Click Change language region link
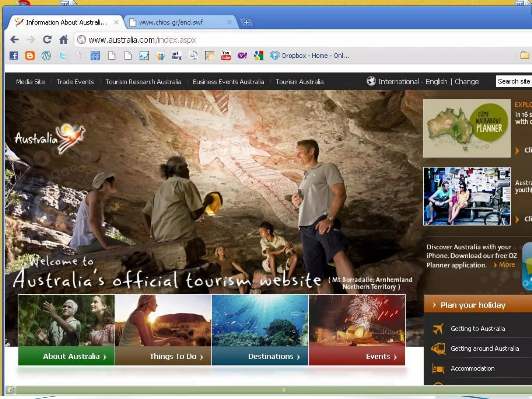 pyautogui.click(x=467, y=82)
